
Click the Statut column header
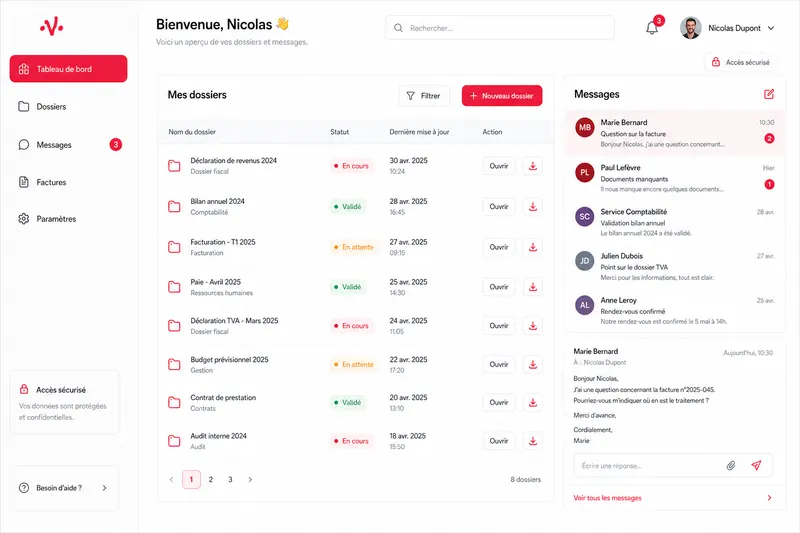pyautogui.click(x=339, y=132)
